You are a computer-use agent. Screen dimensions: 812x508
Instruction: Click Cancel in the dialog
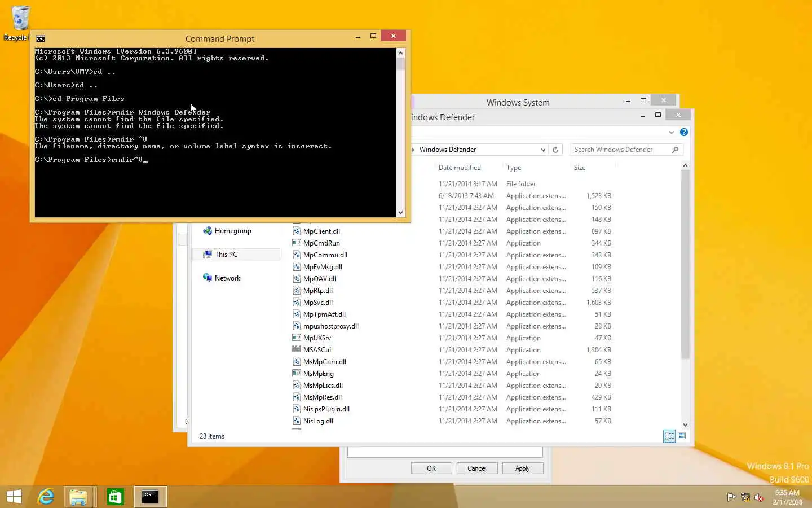tap(476, 468)
